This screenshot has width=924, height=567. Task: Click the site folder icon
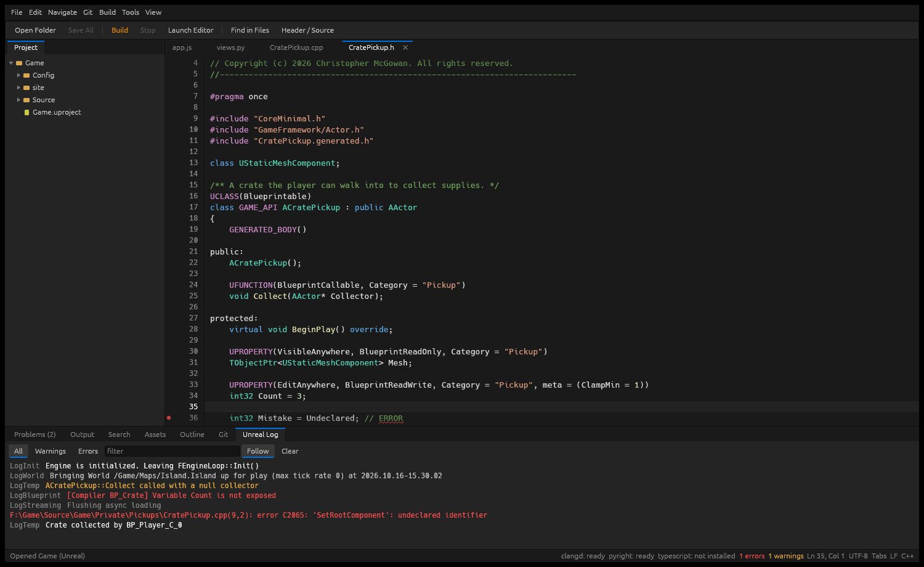[x=26, y=88]
